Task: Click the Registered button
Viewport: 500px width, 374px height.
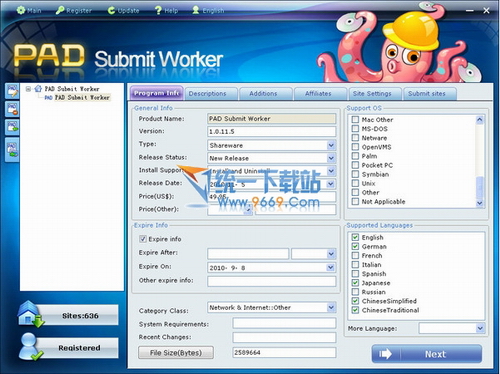Action: (79, 348)
